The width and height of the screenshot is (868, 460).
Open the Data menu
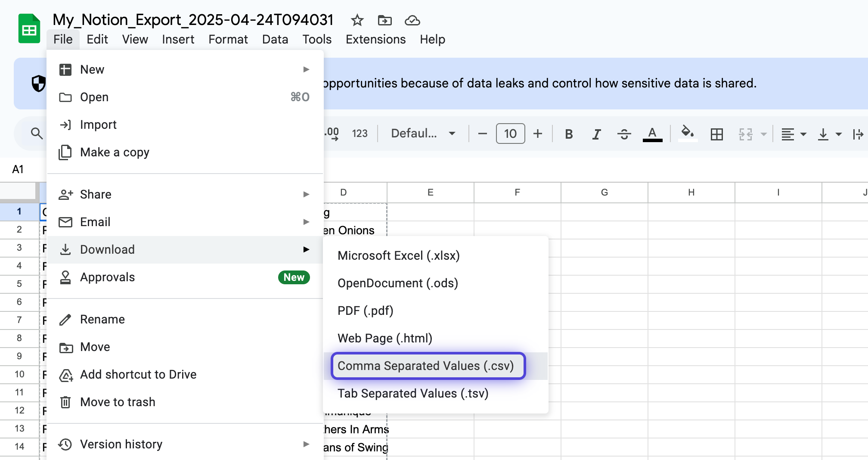pos(275,39)
